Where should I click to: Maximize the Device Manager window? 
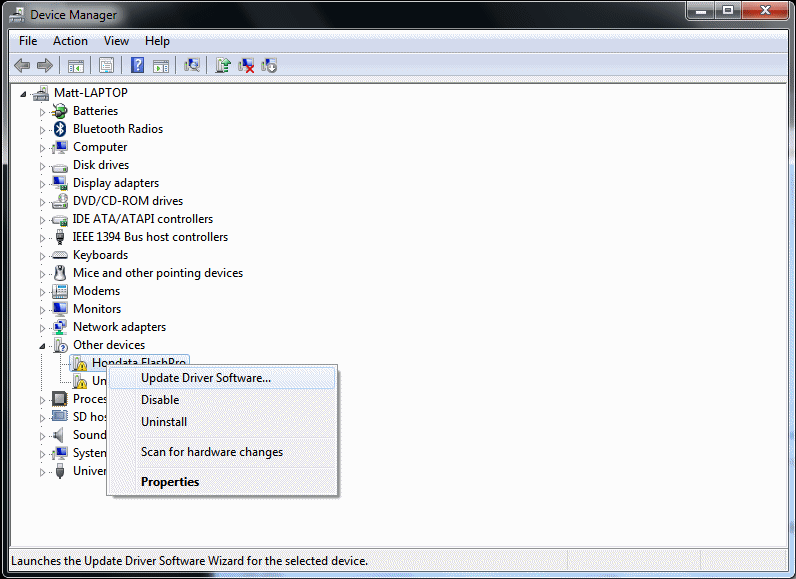click(728, 11)
